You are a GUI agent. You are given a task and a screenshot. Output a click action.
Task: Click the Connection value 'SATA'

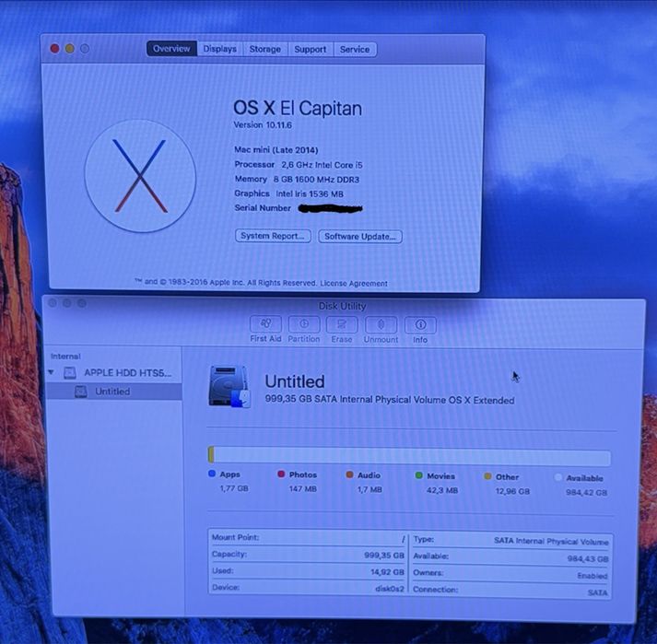(597, 592)
